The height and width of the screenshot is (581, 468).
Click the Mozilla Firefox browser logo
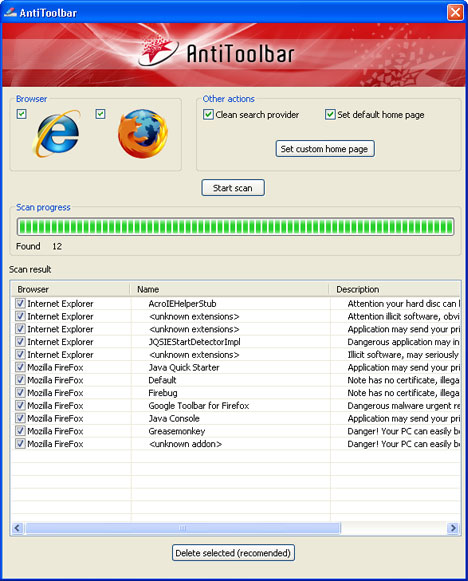143,133
